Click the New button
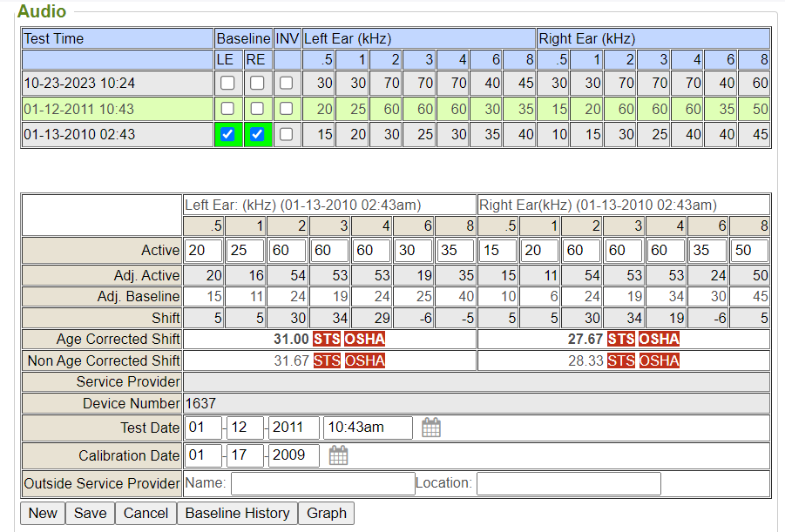 pyautogui.click(x=43, y=513)
